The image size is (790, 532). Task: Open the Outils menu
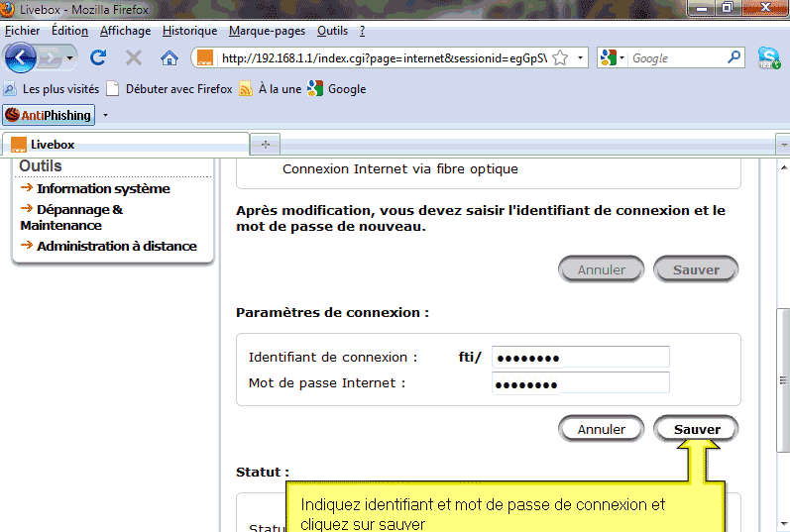(332, 31)
